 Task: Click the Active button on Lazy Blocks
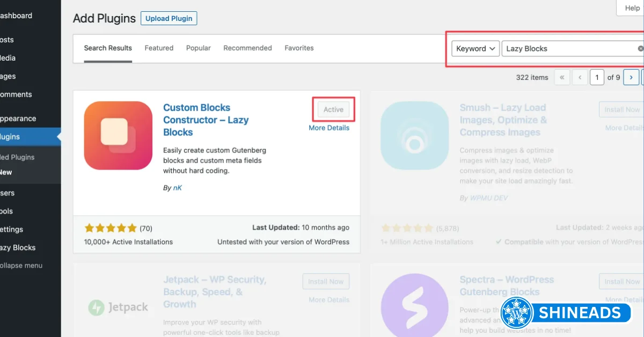[333, 109]
